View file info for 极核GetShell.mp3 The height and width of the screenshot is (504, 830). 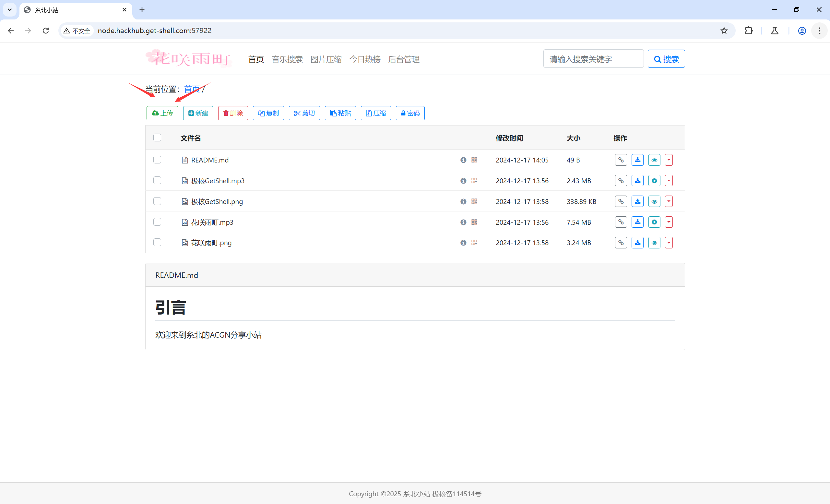[x=463, y=181]
